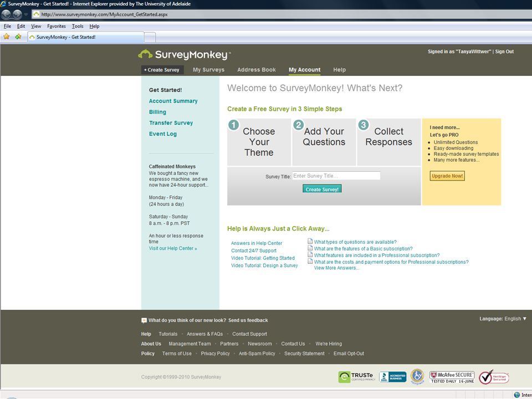The image size is (532, 399).
Task: Click View More Answers link
Action: pos(336,268)
